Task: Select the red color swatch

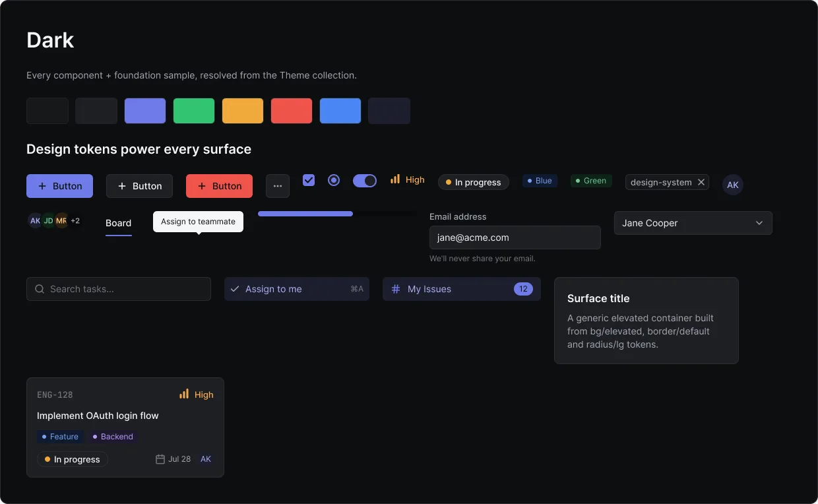Action: coord(292,111)
